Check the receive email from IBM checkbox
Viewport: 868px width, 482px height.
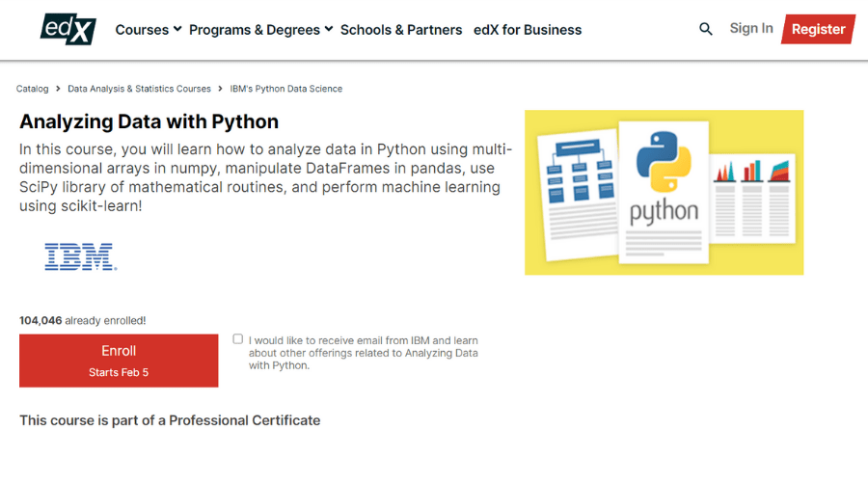coord(237,338)
